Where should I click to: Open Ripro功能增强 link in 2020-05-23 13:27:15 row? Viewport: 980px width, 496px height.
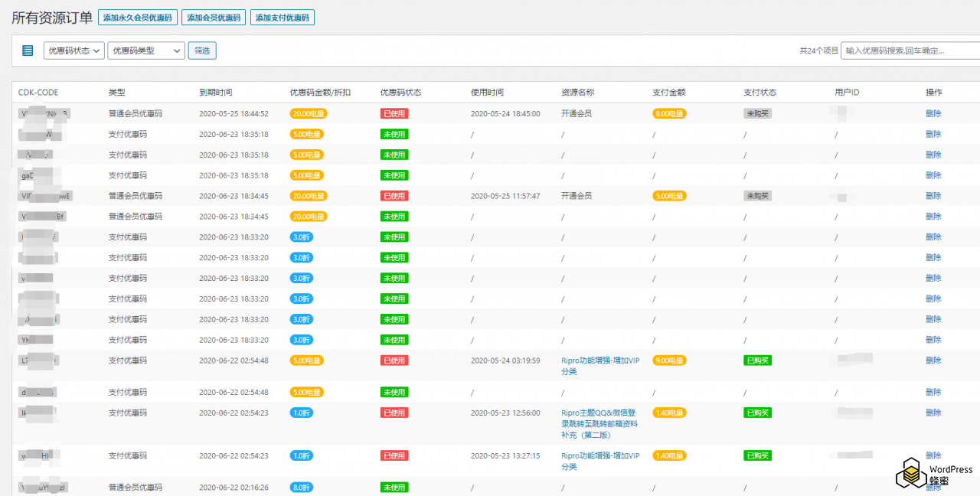599,461
